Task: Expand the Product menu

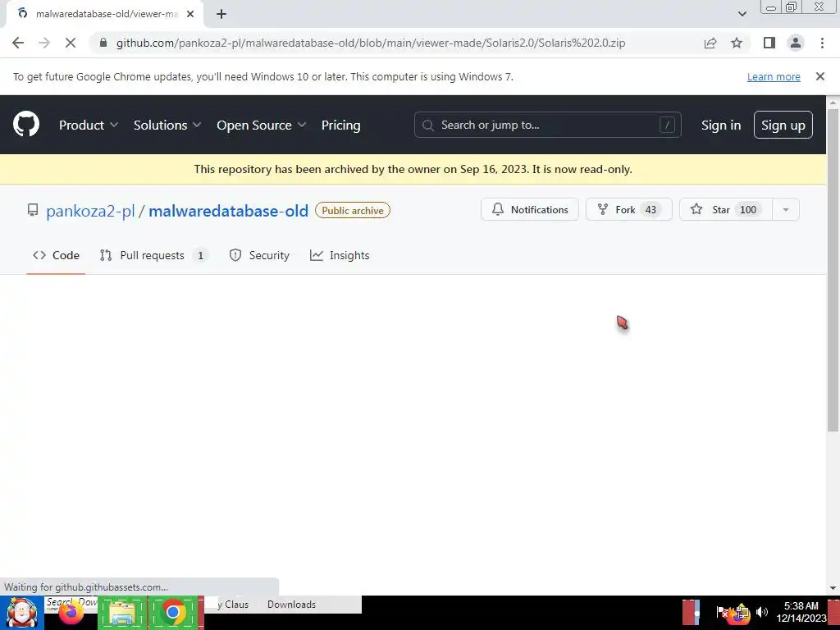Action: pos(89,125)
